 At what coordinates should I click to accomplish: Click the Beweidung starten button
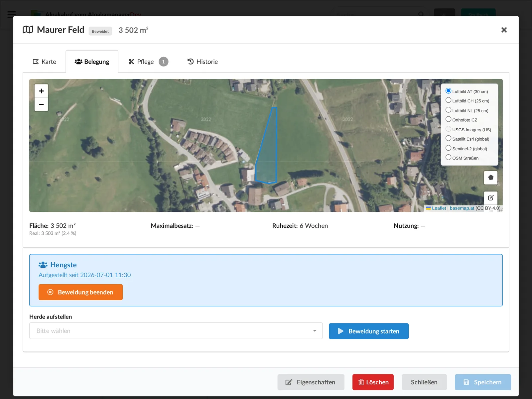point(369,331)
